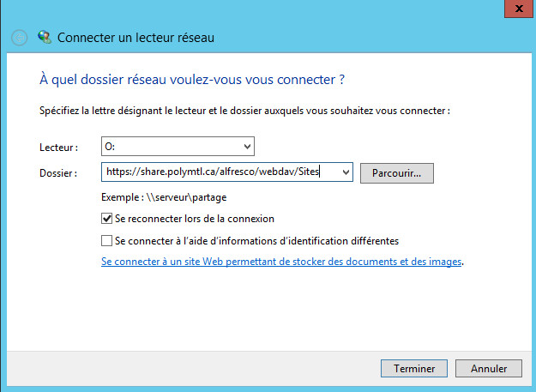Screen dimensions: 536x392
Task: Open the Parcourir... browse button
Action: click(x=397, y=173)
